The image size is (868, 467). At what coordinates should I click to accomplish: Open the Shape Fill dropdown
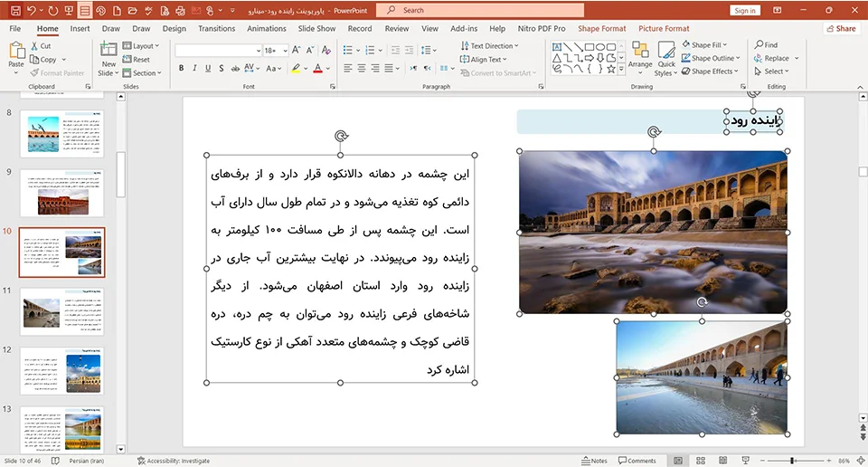[x=704, y=45]
